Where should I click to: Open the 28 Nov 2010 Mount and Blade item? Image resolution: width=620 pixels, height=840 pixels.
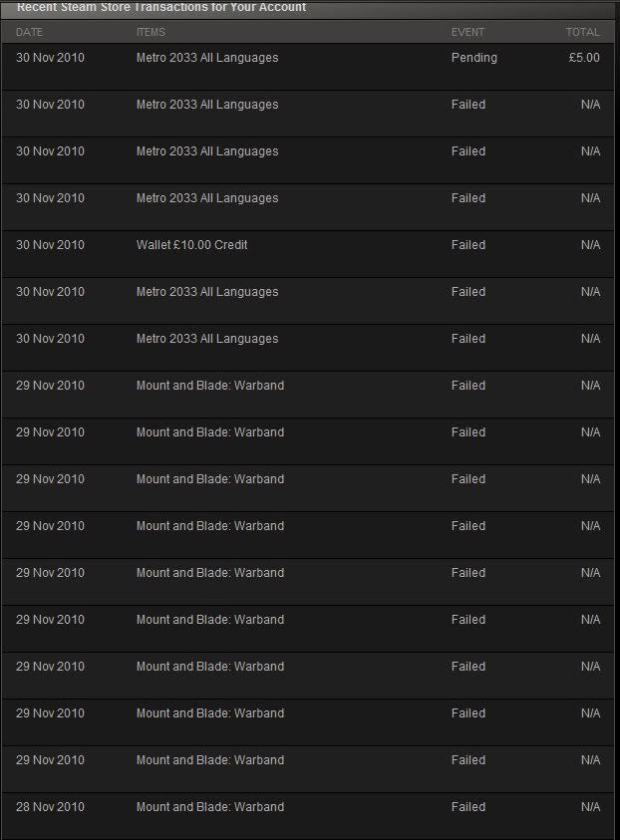pos(209,807)
